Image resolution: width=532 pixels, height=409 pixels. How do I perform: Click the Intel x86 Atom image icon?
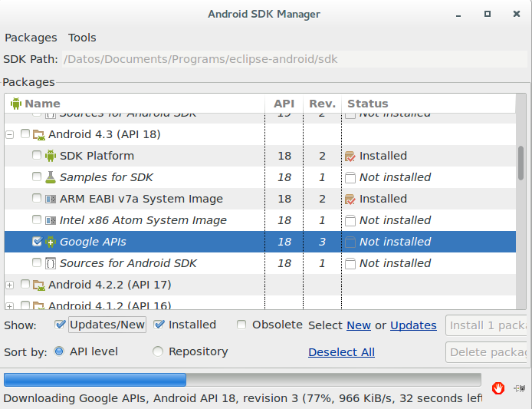point(51,220)
